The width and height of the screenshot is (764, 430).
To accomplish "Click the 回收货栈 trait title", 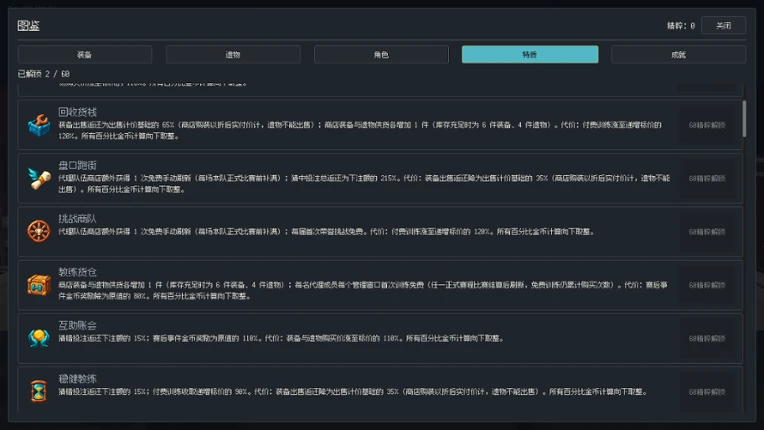I will (x=77, y=112).
